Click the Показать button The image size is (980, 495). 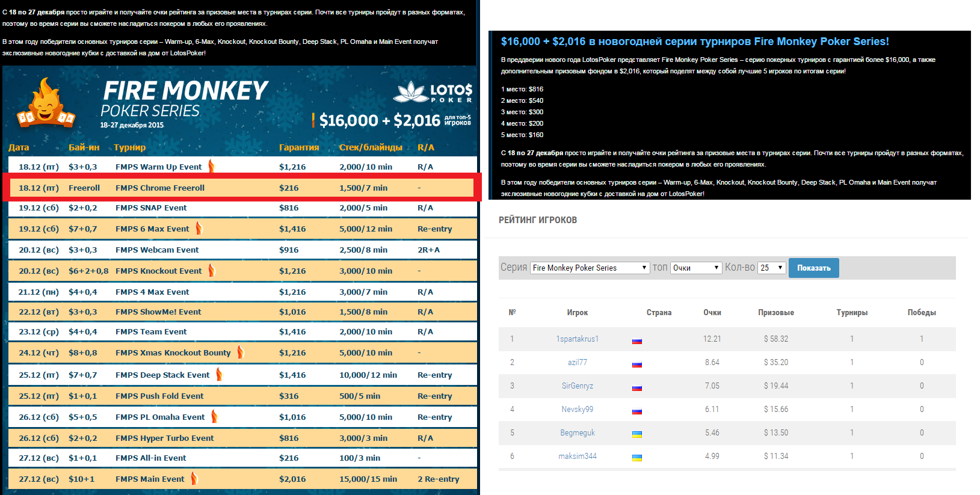814,268
